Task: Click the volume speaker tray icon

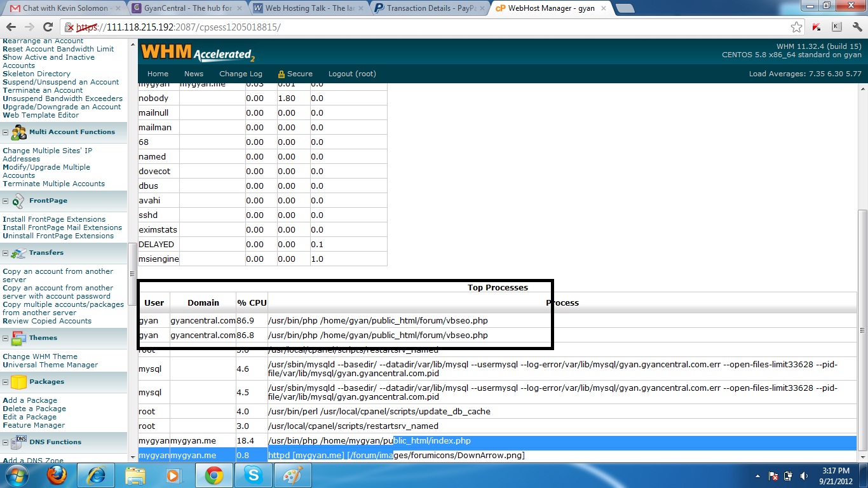Action: [x=804, y=476]
